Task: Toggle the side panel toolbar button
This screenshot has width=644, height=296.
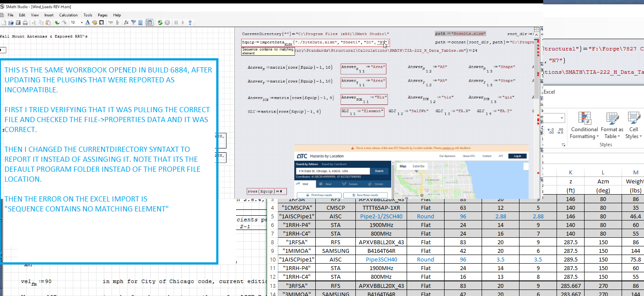Action: [149, 22]
